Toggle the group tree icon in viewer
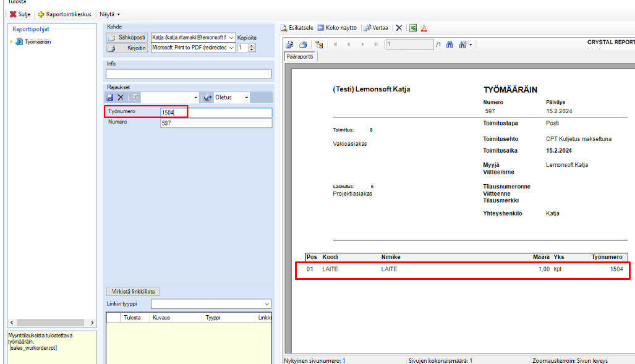 tap(319, 44)
